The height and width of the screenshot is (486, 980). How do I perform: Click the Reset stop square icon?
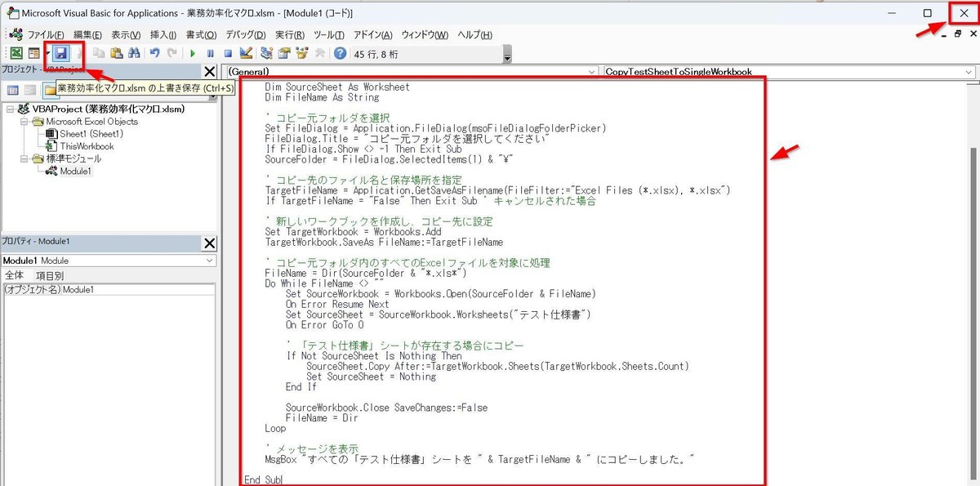coord(228,53)
